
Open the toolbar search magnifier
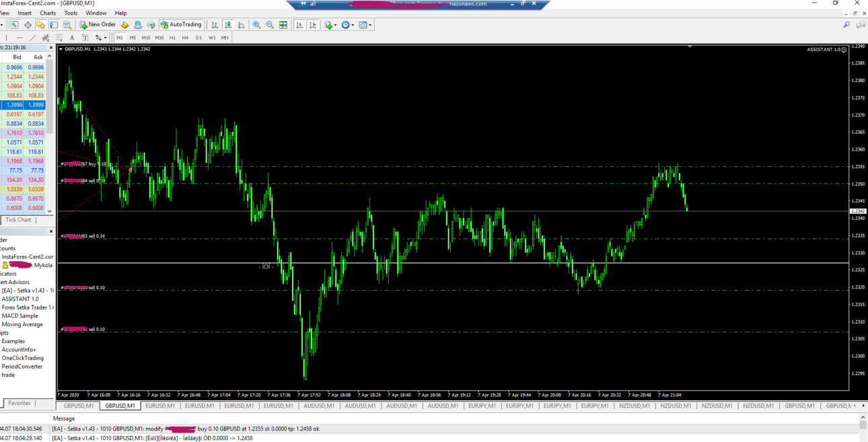click(846, 25)
